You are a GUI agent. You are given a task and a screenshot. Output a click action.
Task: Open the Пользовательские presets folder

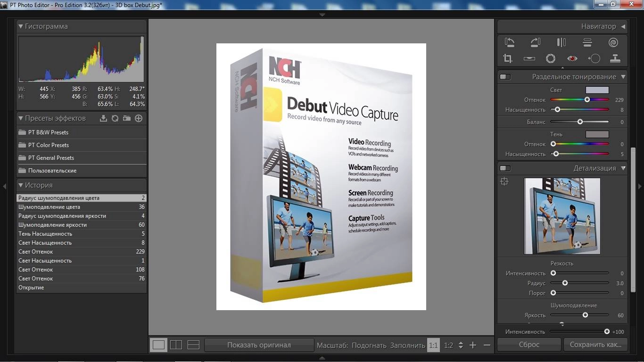pyautogui.click(x=82, y=171)
